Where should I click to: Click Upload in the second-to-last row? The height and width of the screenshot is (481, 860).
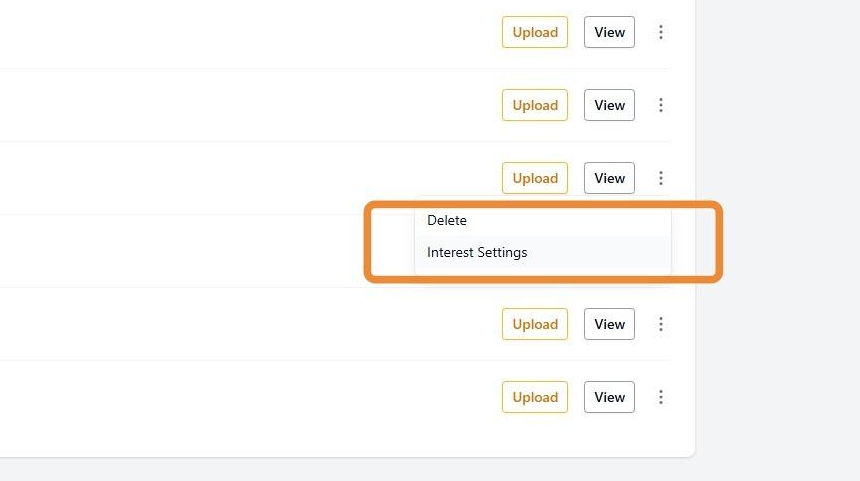(535, 324)
